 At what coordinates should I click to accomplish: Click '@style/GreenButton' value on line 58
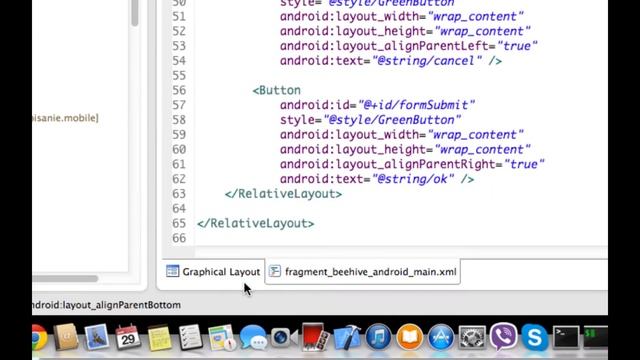[392, 120]
